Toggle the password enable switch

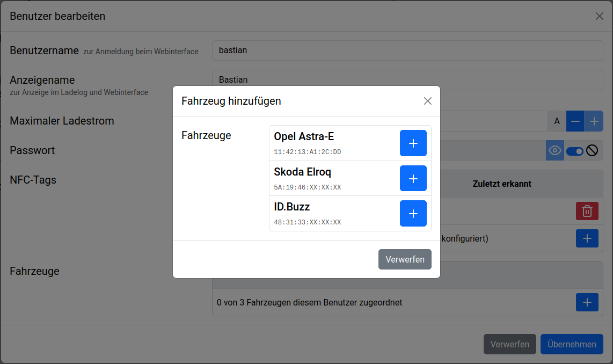(x=575, y=151)
